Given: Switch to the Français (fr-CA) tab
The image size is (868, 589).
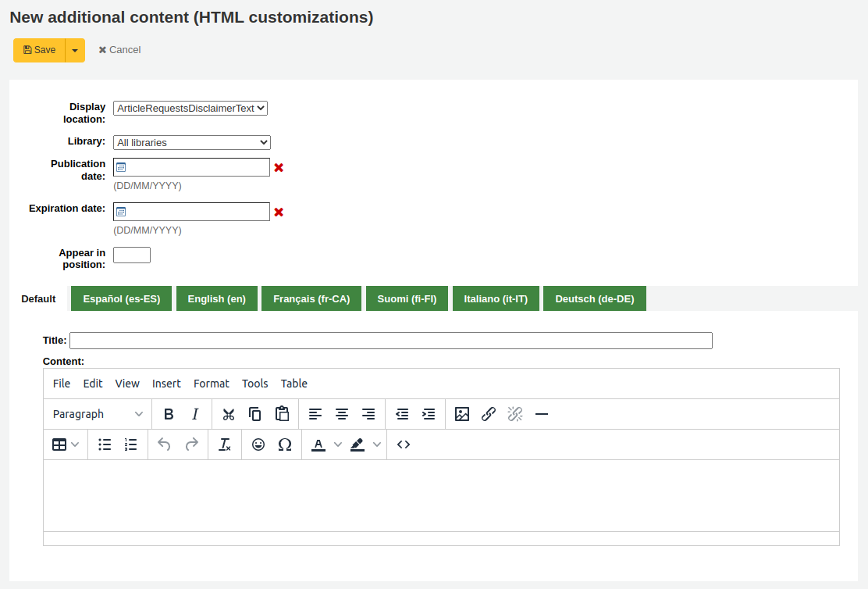Looking at the screenshot, I should [311, 298].
